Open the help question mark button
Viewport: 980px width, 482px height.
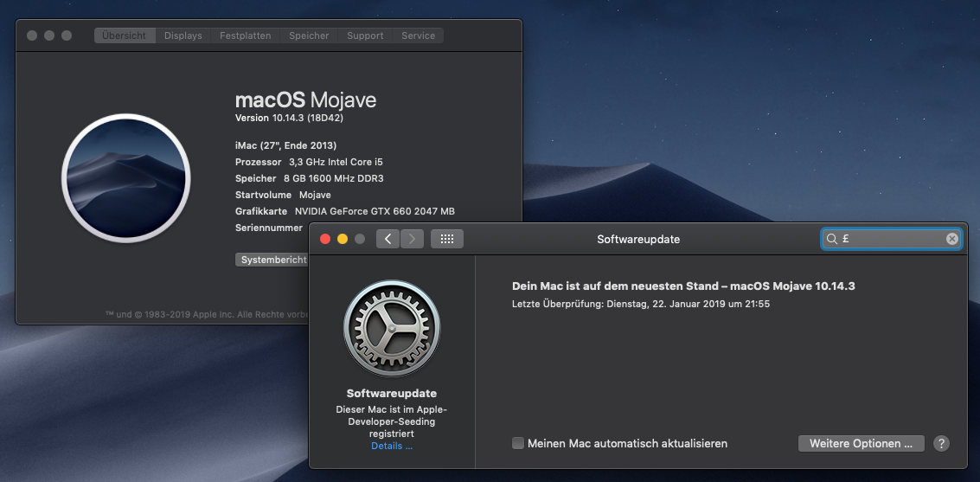(x=941, y=443)
